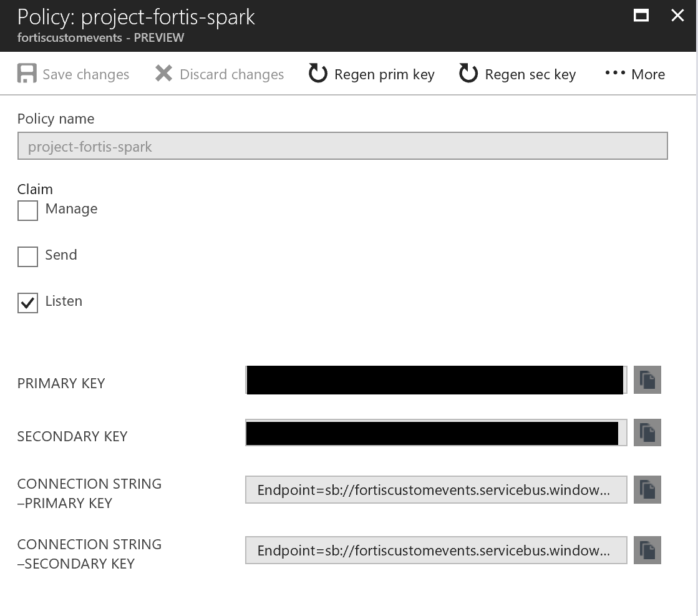The width and height of the screenshot is (698, 616).
Task: Copy the secondary key connection string
Action: tap(647, 550)
